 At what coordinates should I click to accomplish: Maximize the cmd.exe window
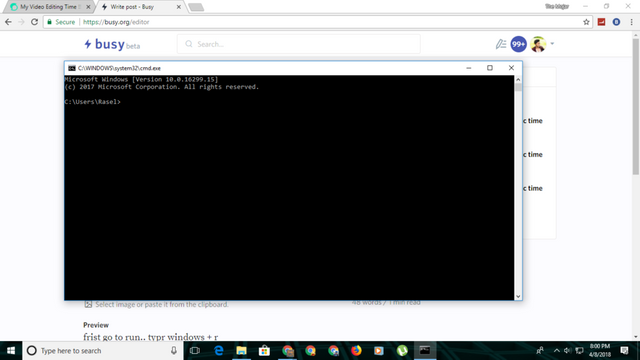point(490,68)
